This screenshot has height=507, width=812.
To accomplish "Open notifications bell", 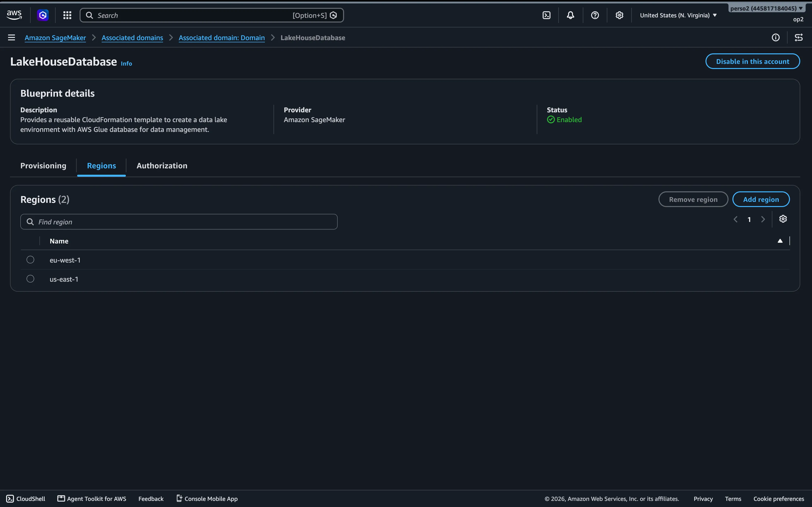I will (x=570, y=15).
